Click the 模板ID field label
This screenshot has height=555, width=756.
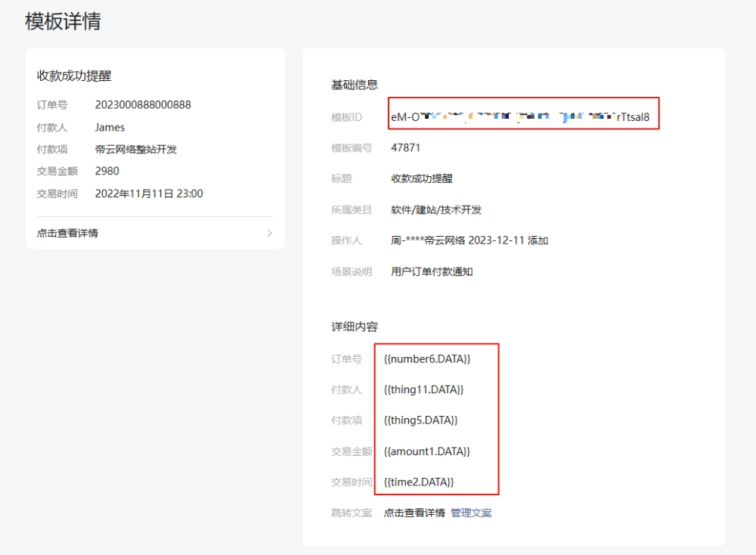tap(347, 117)
